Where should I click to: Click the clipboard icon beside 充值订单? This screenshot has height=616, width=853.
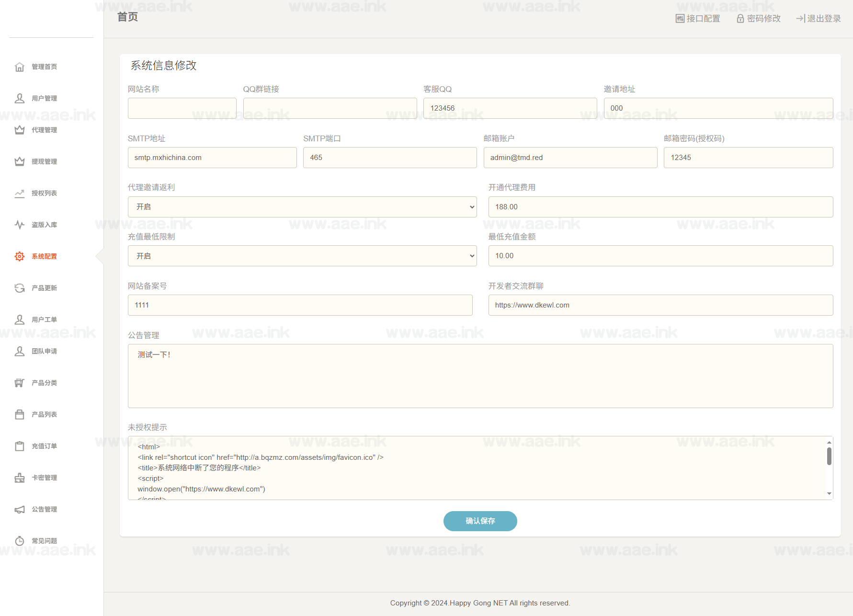20,446
